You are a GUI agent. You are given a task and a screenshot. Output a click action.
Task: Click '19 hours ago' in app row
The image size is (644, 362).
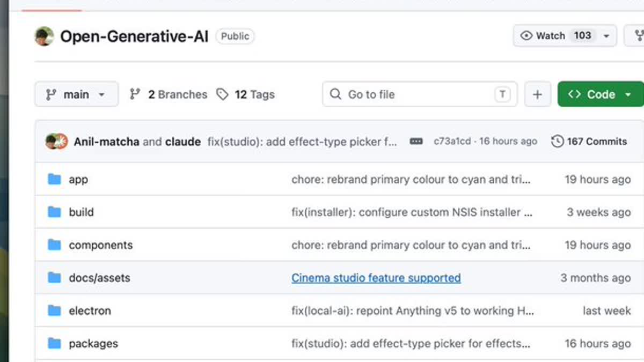click(597, 180)
